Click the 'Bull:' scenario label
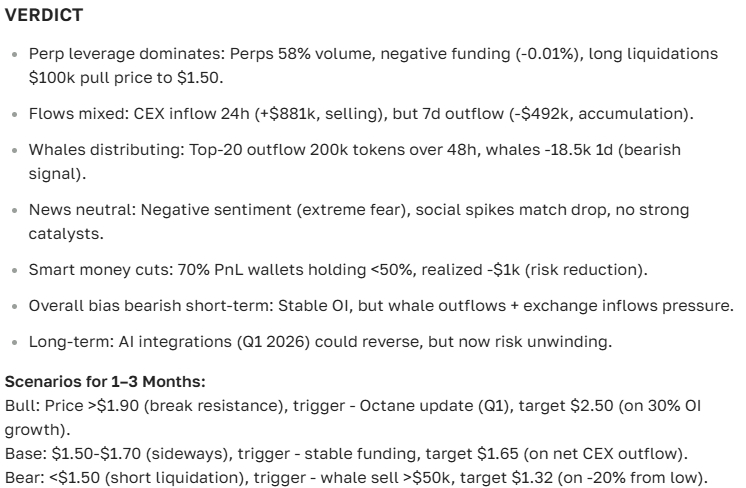This screenshot has height=488, width=746. pyautogui.click(x=20, y=404)
